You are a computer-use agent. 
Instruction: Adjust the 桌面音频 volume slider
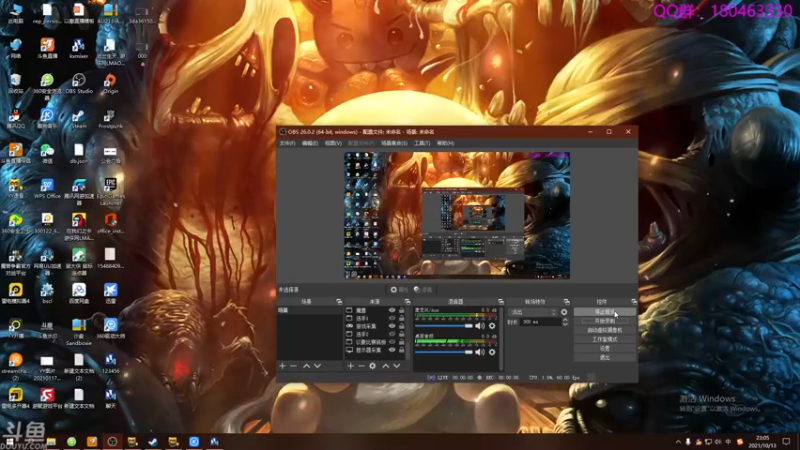click(444, 352)
